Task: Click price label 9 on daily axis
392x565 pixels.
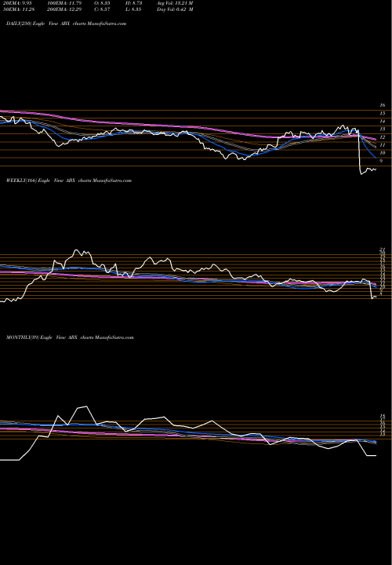Action: point(382,161)
